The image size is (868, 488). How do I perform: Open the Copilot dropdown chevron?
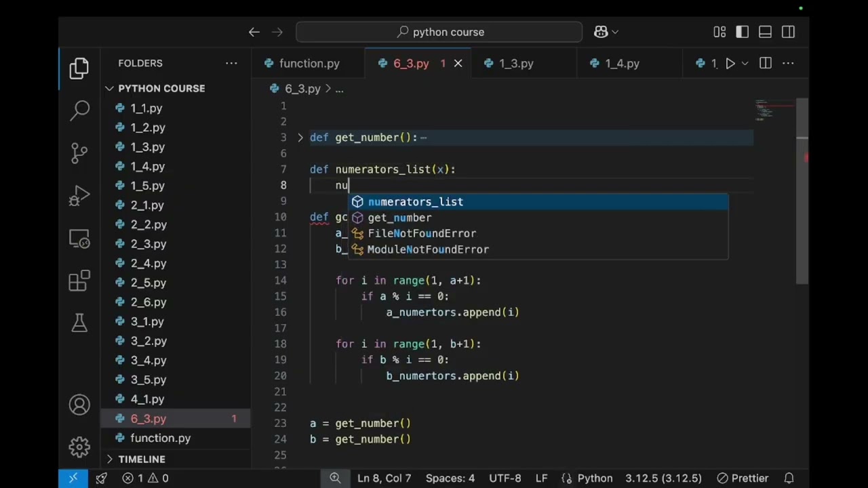[x=615, y=32]
